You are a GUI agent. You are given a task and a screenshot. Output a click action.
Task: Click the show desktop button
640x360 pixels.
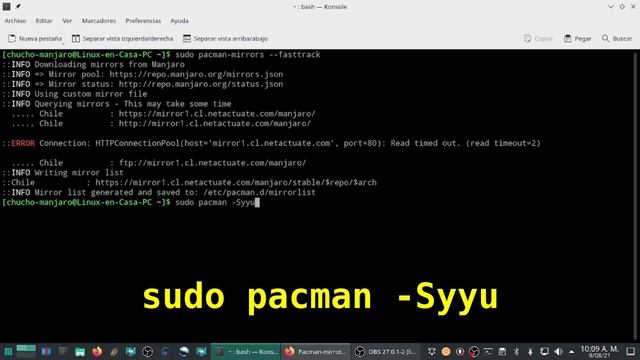[x=631, y=351]
